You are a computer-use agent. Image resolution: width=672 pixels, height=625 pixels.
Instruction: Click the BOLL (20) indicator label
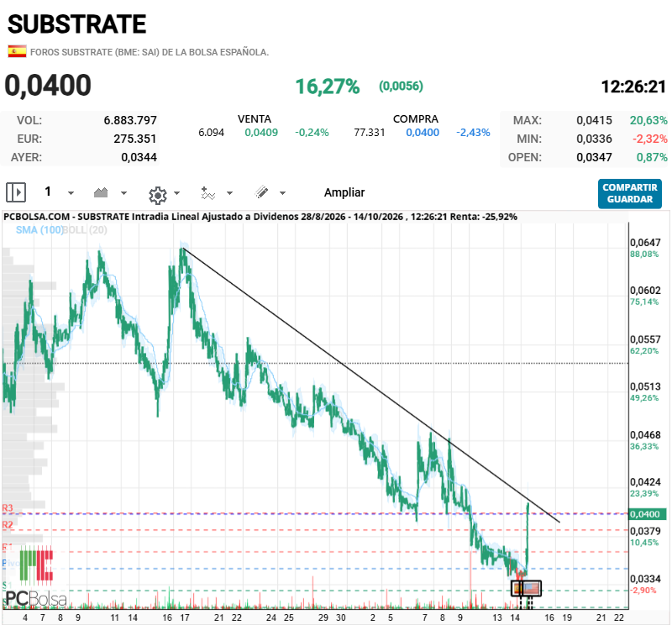(x=85, y=230)
